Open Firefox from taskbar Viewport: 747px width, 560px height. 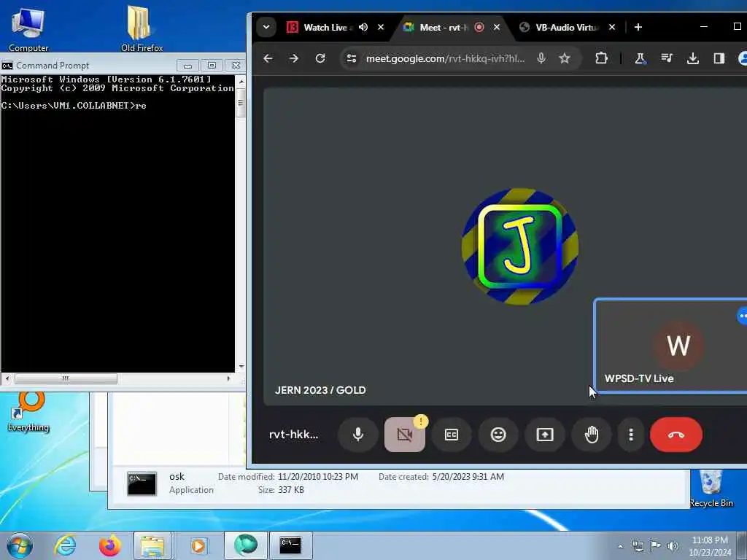[x=109, y=545]
